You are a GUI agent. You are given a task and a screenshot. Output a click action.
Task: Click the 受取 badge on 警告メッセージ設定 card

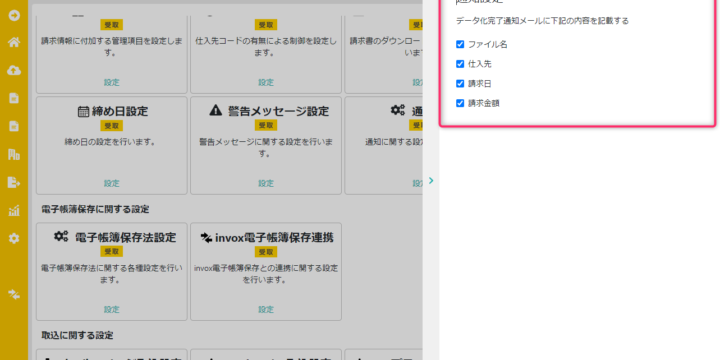coord(266,125)
